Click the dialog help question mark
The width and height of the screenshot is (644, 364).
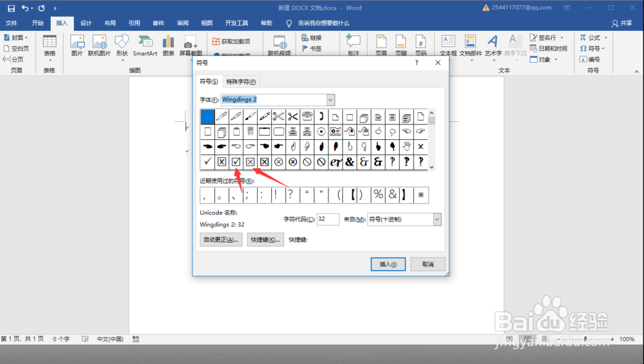point(417,62)
